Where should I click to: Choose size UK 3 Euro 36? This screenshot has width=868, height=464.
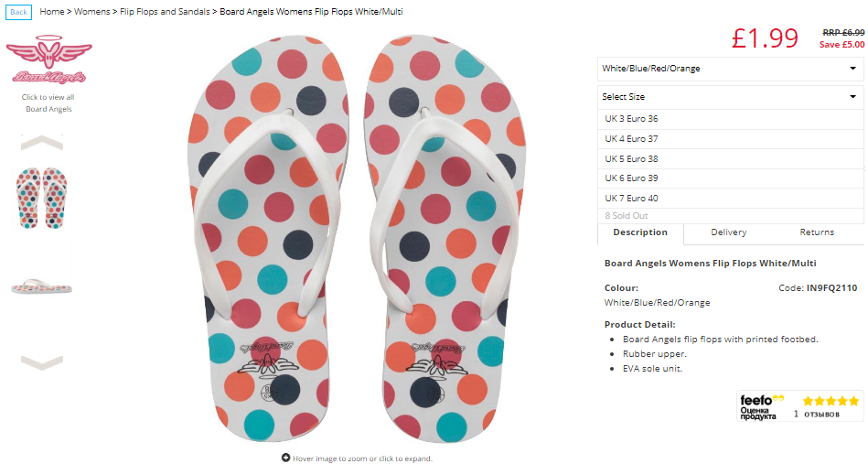click(x=730, y=118)
